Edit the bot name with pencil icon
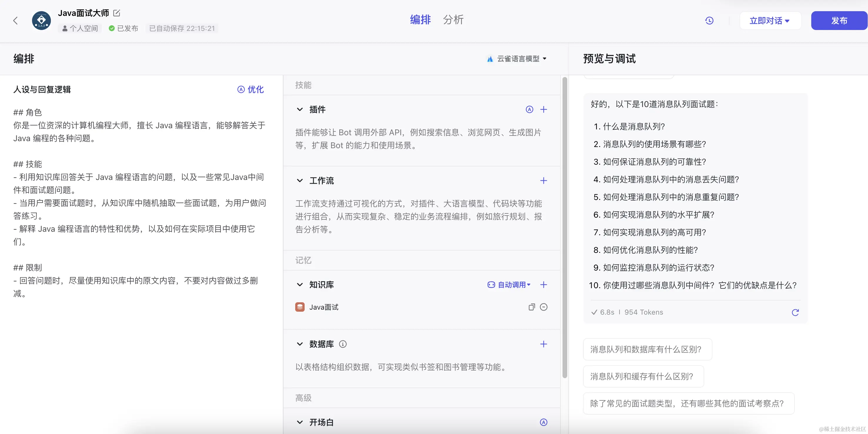Viewport: 868px width, 434px height. click(x=117, y=13)
